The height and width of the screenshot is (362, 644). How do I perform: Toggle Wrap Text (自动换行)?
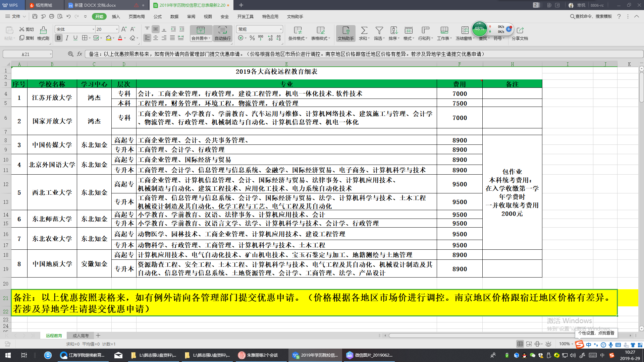[x=223, y=33]
